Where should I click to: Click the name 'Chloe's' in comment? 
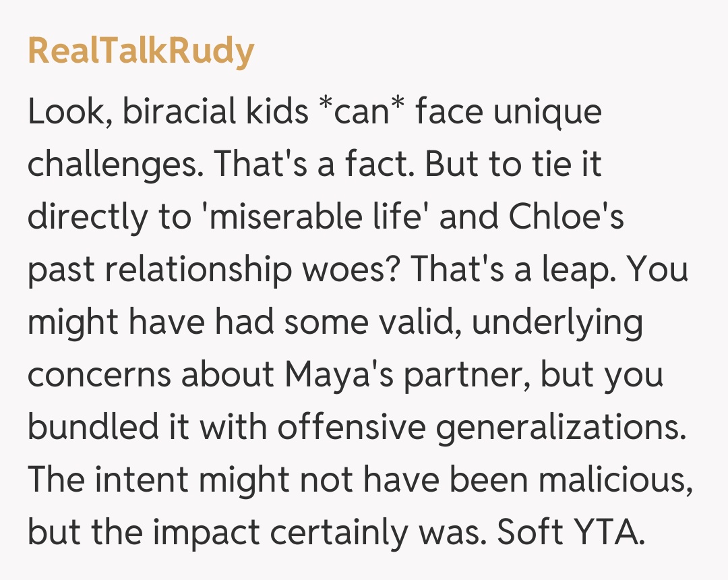(566, 217)
